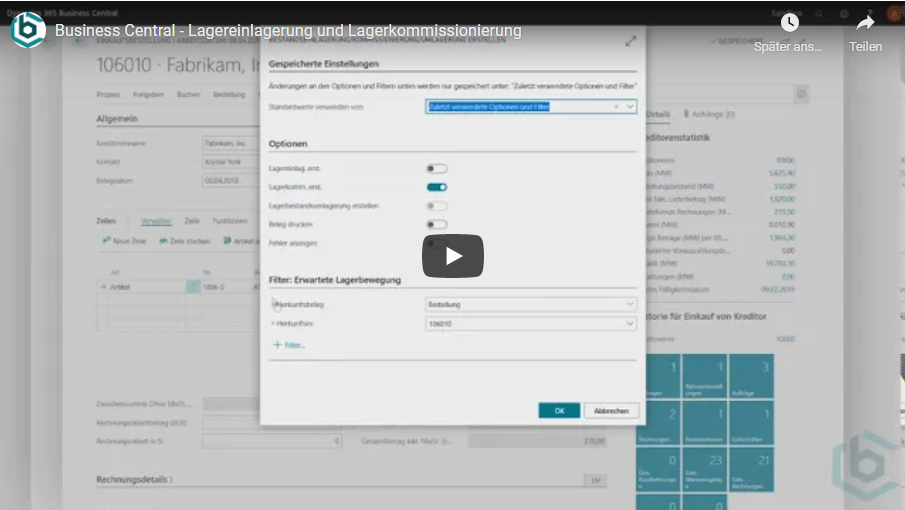The image size is (905, 510).
Task: Open the 'Verwalten' tab in Zeilen section
Action: point(155,220)
